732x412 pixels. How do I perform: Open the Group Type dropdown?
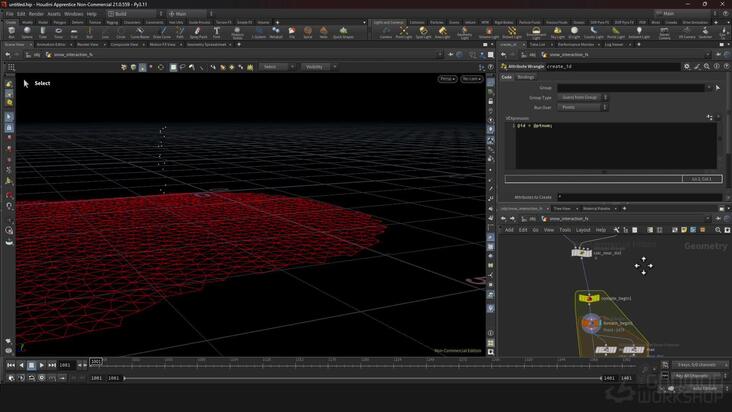[582, 98]
